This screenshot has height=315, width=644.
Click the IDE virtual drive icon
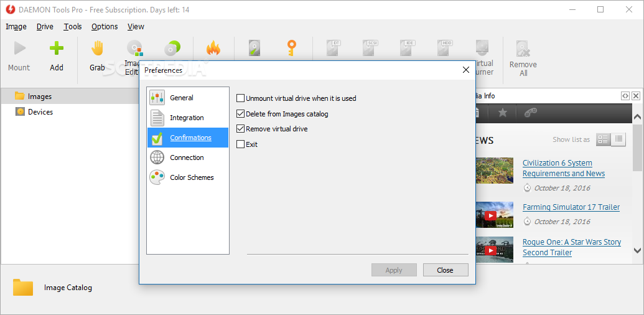click(x=408, y=48)
